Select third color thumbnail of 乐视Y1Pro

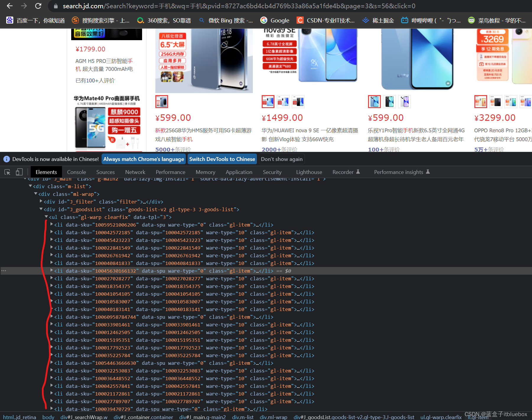[x=404, y=102]
